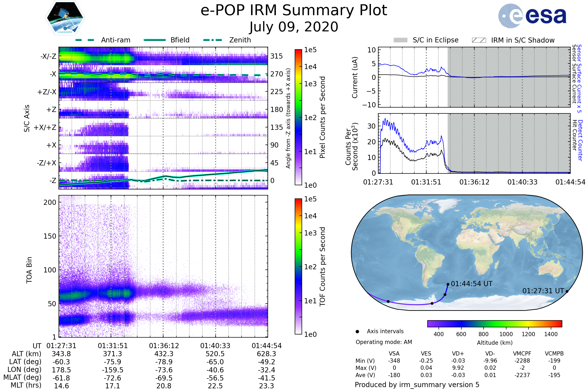The height and width of the screenshot is (392, 588).
Task: Click the Produced by irm_summary version 5 text
Action: point(417,384)
